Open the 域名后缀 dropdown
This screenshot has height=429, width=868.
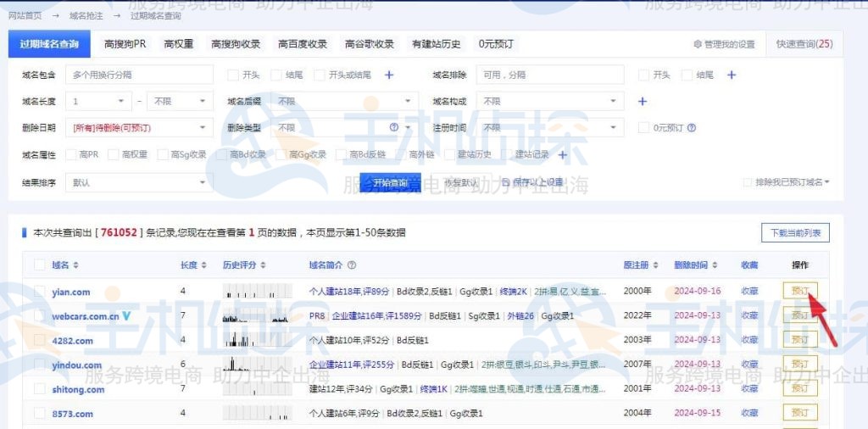pyautogui.click(x=344, y=101)
